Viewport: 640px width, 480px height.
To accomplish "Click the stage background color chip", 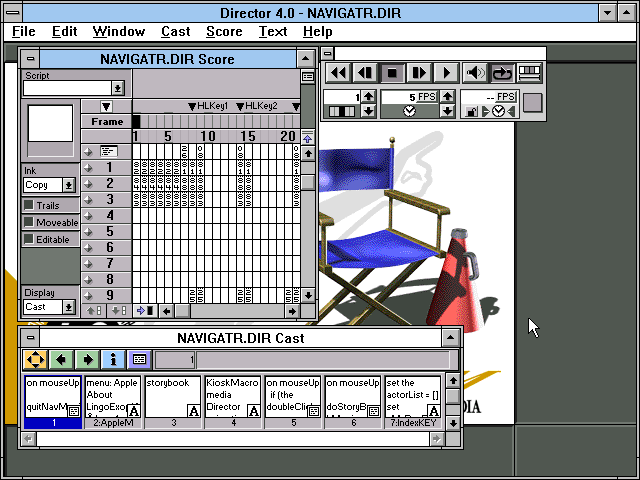I will click(533, 102).
